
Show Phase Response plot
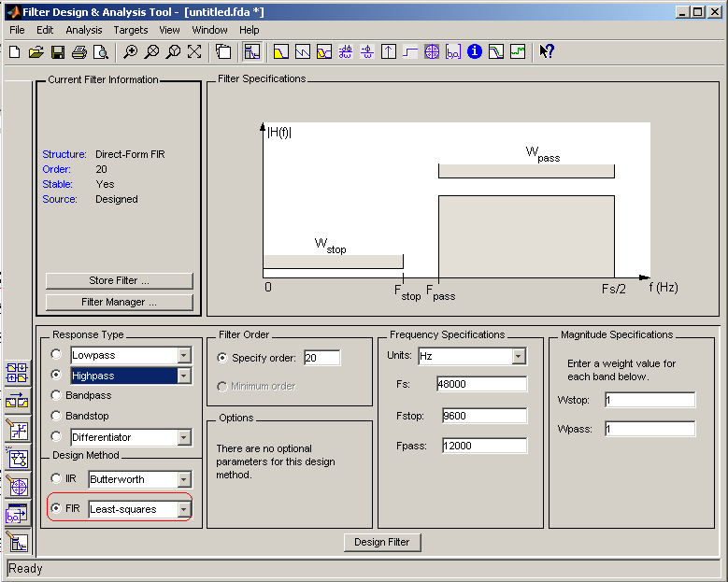(302, 52)
